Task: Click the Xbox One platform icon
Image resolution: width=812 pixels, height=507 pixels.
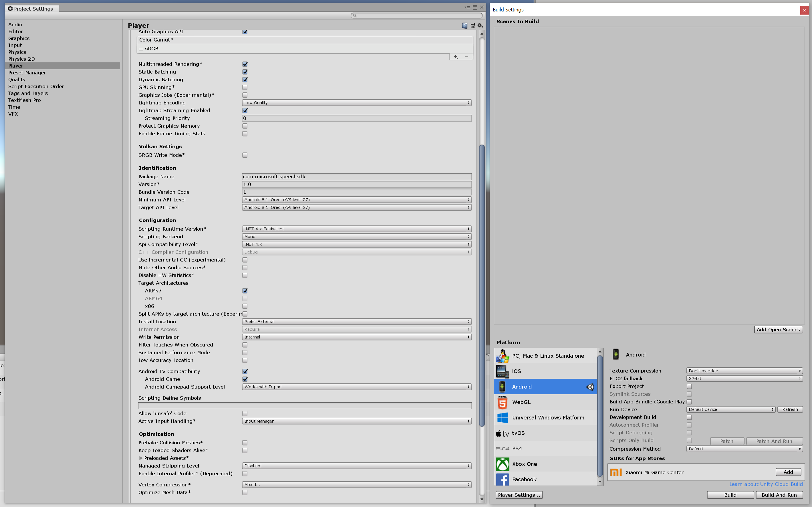Action: point(502,464)
